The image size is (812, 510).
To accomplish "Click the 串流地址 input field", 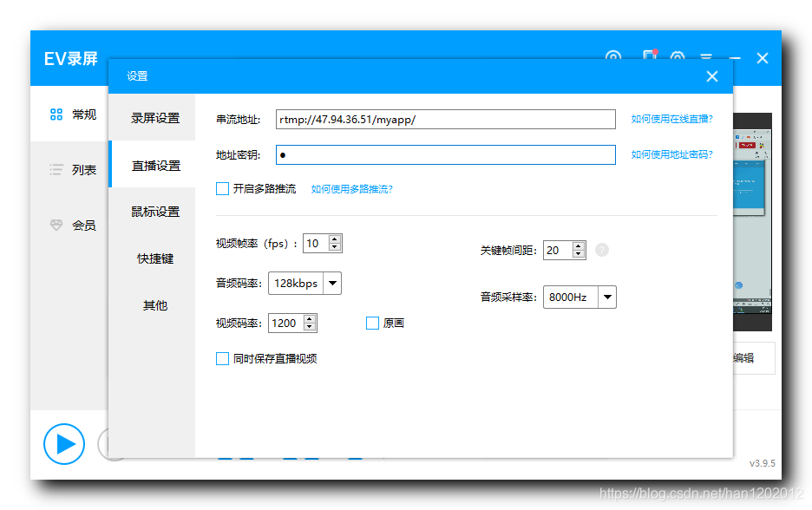I will click(445, 119).
